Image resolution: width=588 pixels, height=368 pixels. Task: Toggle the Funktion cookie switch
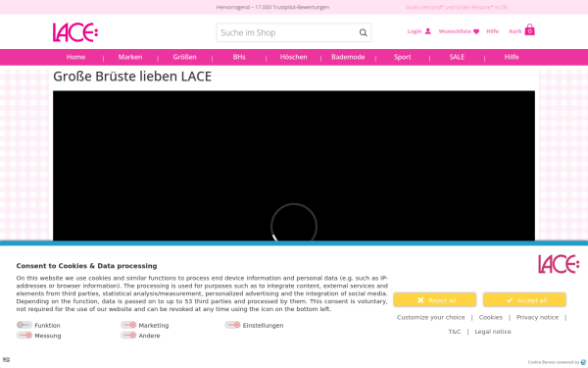pos(24,325)
